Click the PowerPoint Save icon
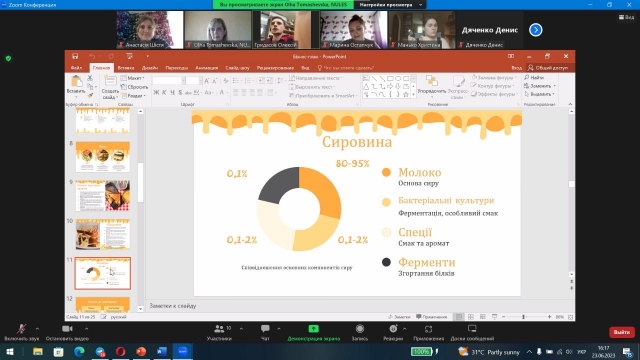This screenshot has height=360, width=640. coord(75,56)
